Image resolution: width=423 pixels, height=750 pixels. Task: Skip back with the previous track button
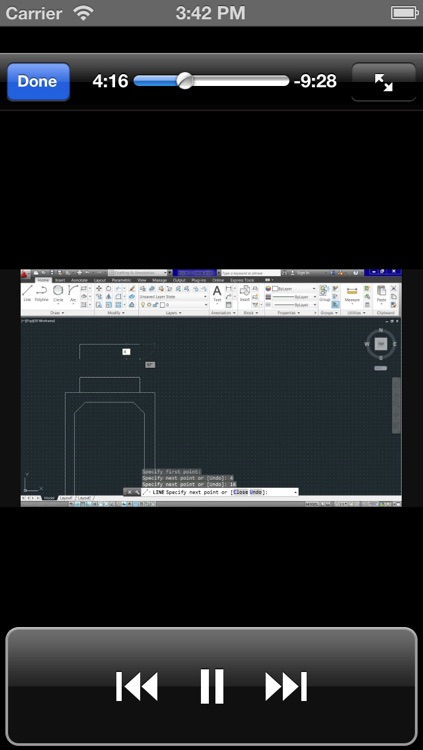point(137,686)
